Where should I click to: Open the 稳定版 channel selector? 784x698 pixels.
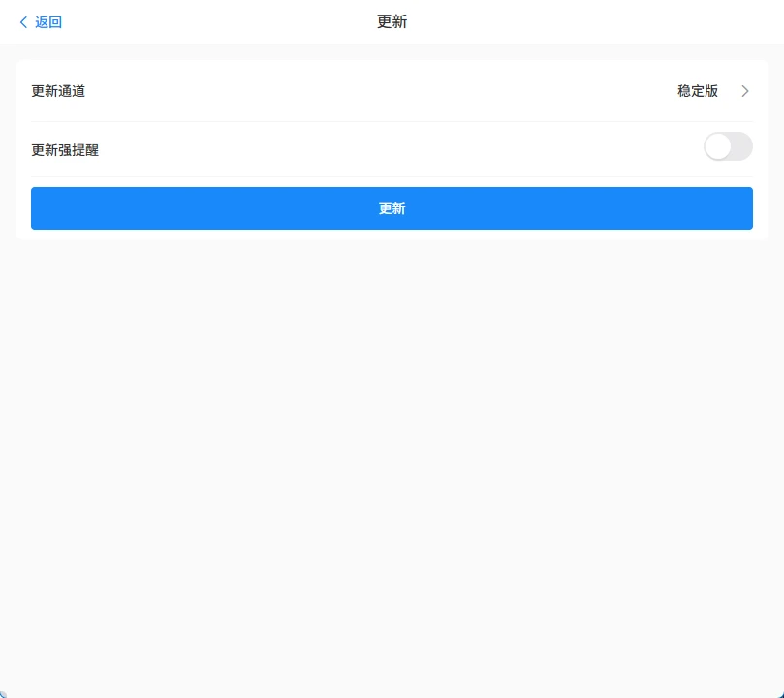(698, 91)
